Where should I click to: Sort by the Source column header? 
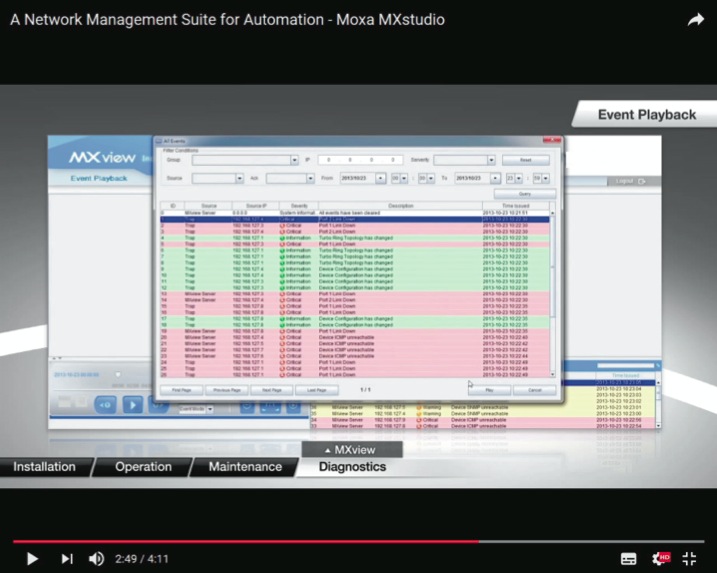209,206
